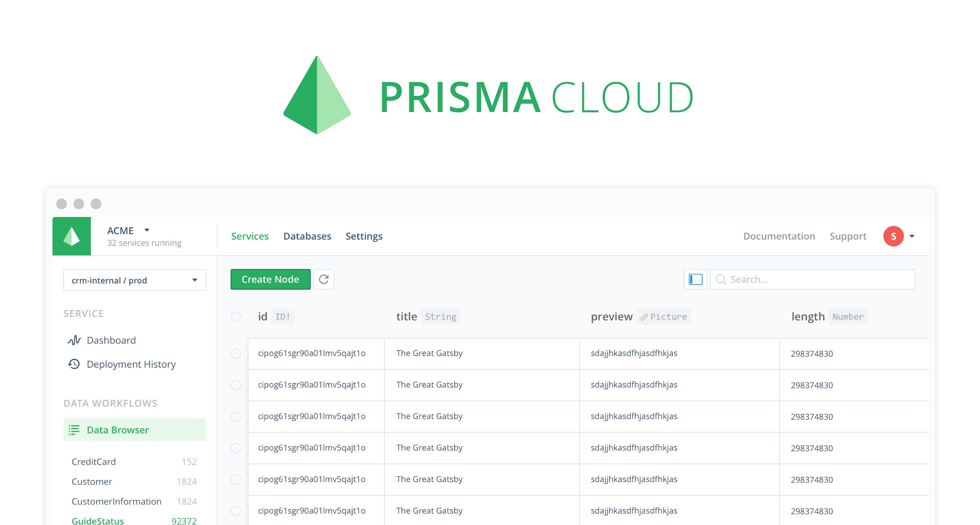
Task: Switch to the Databases tab
Action: point(307,236)
